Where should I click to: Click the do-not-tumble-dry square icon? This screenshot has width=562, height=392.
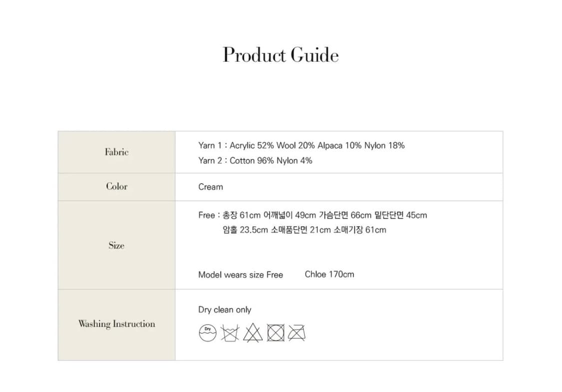pos(275,333)
